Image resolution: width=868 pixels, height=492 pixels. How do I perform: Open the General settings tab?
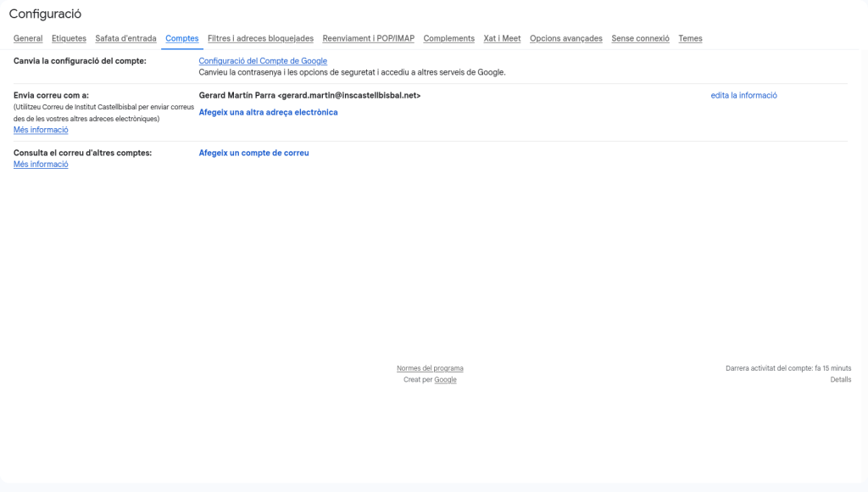click(28, 38)
